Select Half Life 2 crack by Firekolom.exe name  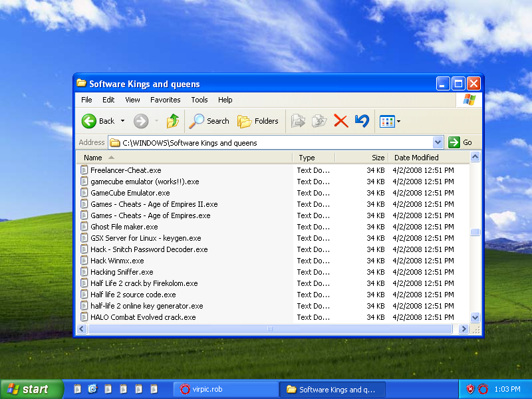[144, 283]
